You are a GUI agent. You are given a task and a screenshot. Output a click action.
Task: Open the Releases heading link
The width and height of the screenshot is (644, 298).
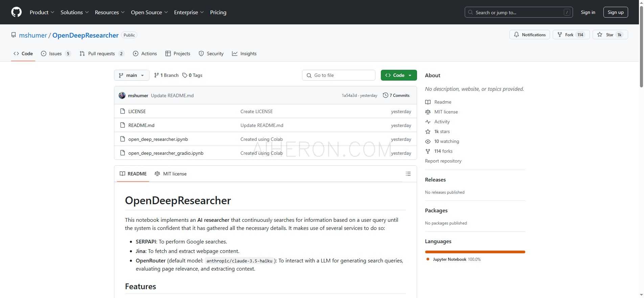click(x=435, y=180)
